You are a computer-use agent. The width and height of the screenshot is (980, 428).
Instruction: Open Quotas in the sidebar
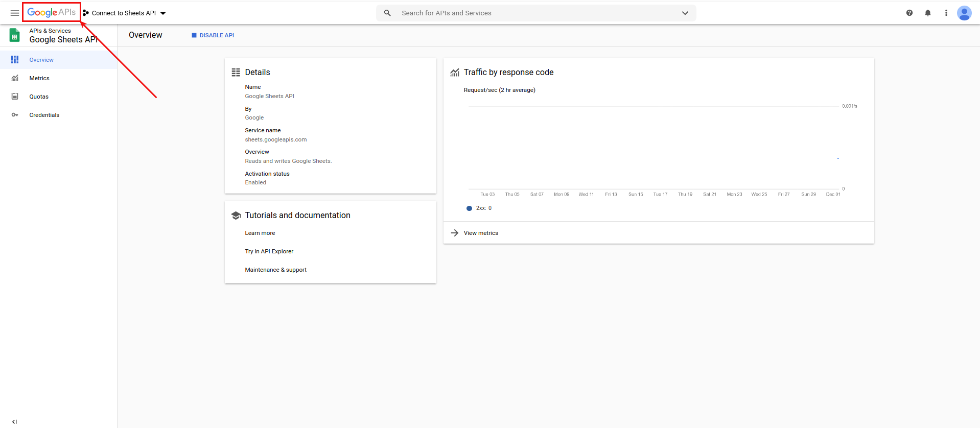pos(58,97)
